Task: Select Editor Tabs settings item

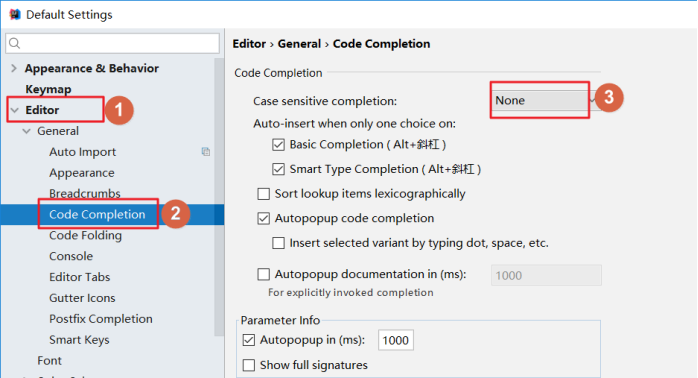Action: pyautogui.click(x=79, y=277)
